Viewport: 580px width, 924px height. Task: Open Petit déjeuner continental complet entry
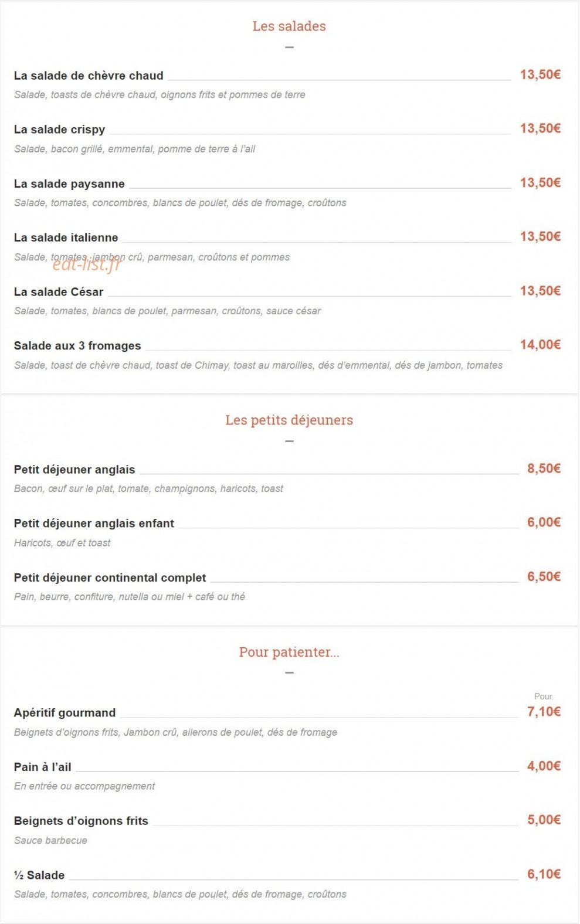click(x=110, y=578)
